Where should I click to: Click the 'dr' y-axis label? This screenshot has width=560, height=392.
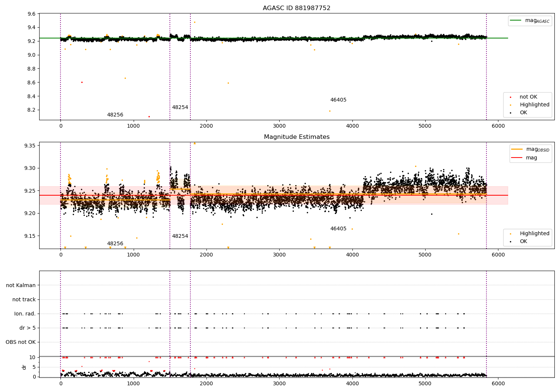click(24, 367)
